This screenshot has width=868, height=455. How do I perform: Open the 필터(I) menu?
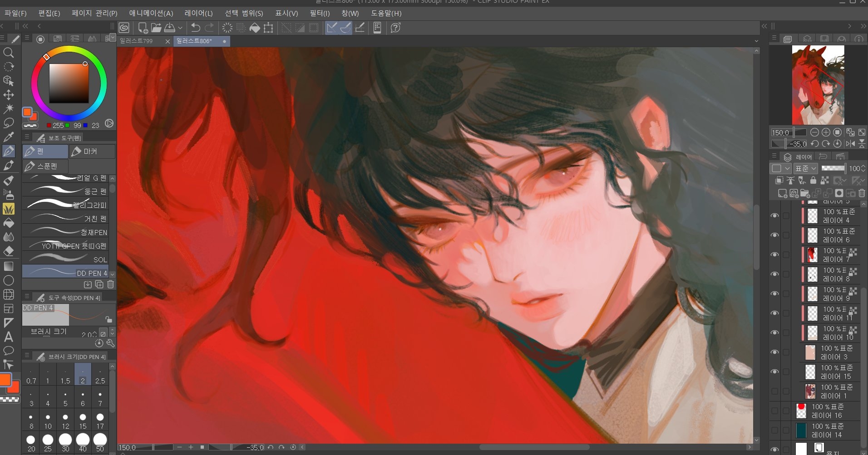(x=320, y=13)
